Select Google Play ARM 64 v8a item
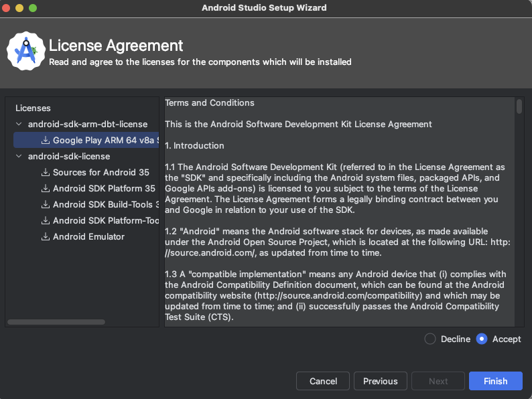Image resolution: width=532 pixels, height=399 pixels. tap(86, 140)
